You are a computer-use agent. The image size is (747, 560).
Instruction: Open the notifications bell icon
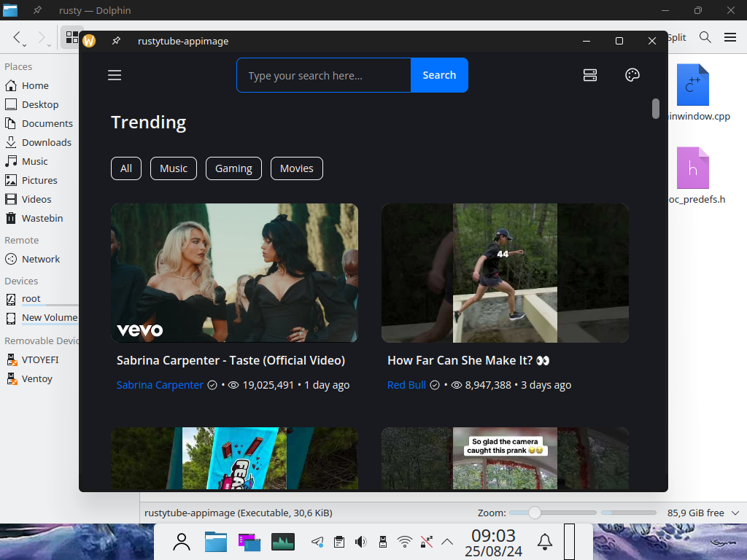(545, 542)
